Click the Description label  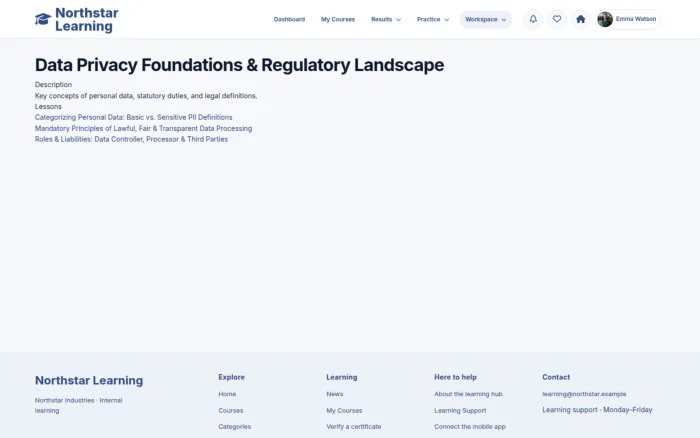click(x=53, y=84)
